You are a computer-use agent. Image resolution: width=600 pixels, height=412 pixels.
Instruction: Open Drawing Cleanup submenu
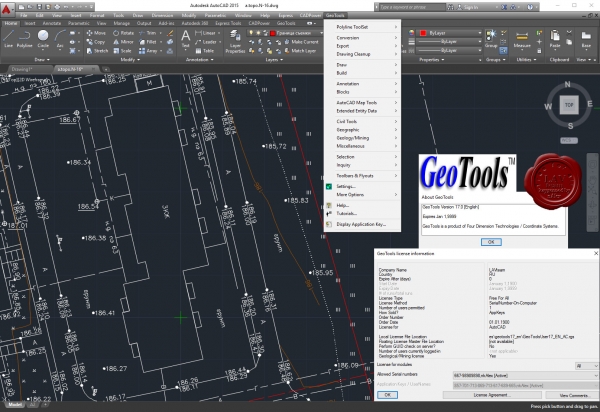(x=362, y=54)
